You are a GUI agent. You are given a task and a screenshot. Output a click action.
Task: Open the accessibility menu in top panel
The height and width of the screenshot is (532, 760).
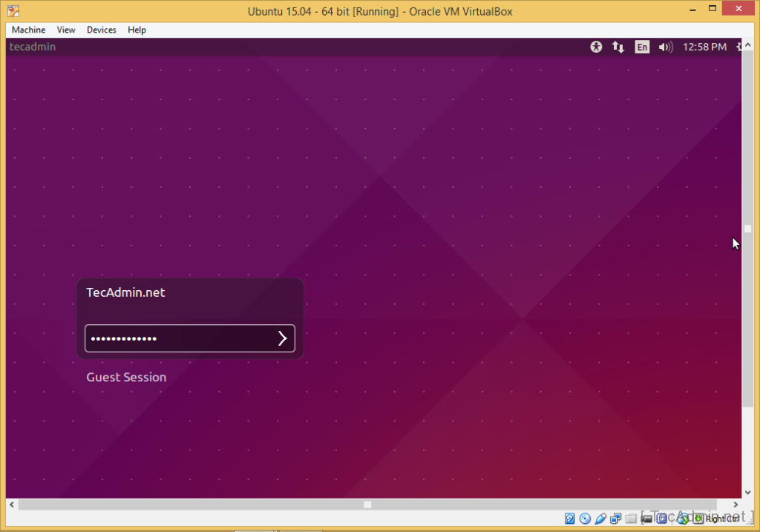click(x=596, y=47)
